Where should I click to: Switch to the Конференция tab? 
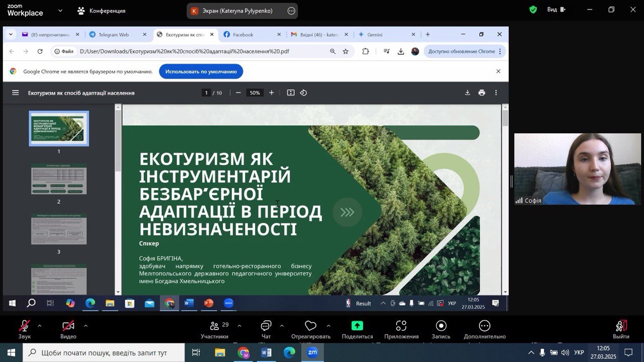point(101,11)
